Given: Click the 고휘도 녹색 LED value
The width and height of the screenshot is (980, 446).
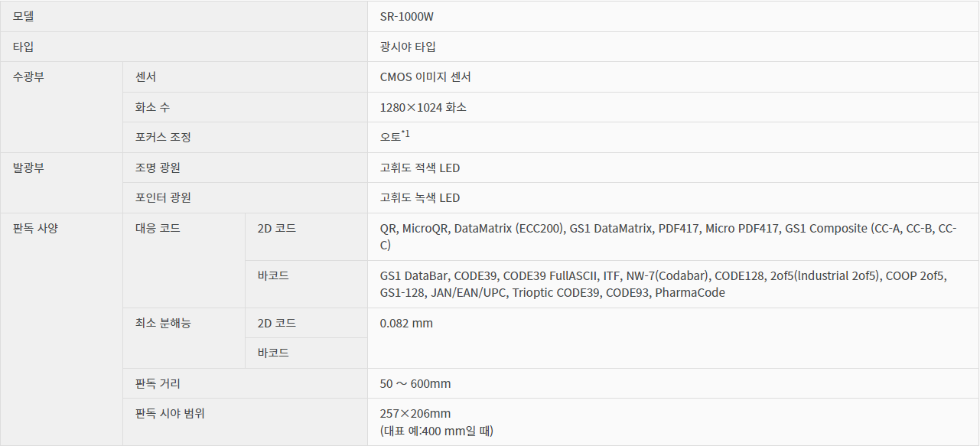Looking at the screenshot, I should 420,197.
